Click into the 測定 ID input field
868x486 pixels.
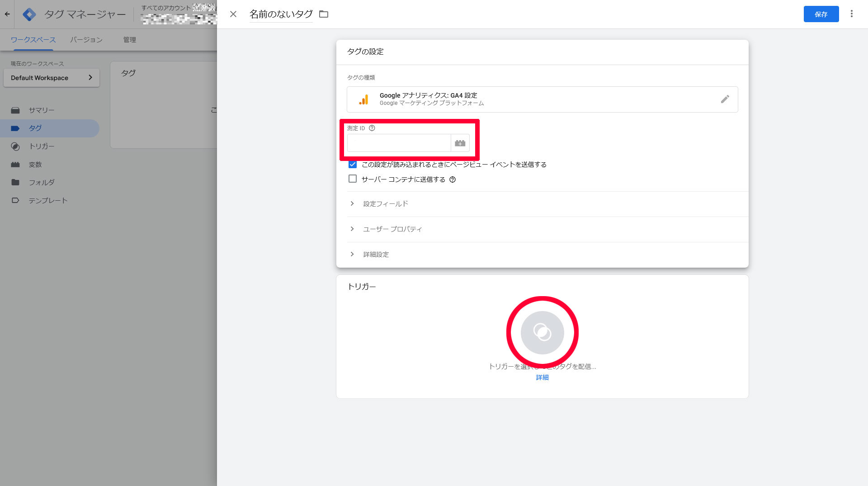[x=399, y=143]
